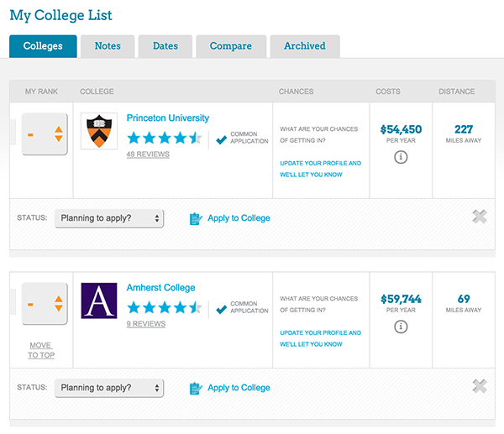Screen dimensions: 504x434
Task: View Princeton 49 Reviews
Action: 148,154
